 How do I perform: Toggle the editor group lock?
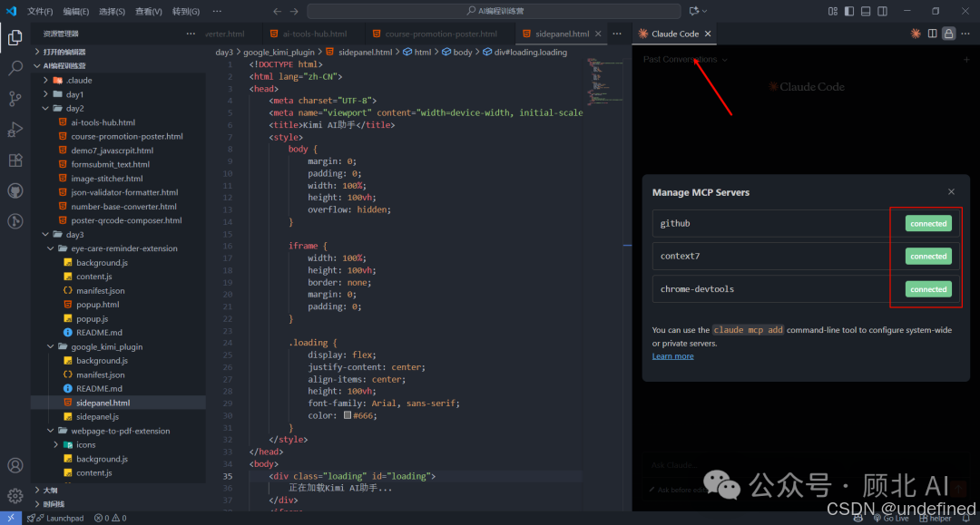click(x=949, y=34)
